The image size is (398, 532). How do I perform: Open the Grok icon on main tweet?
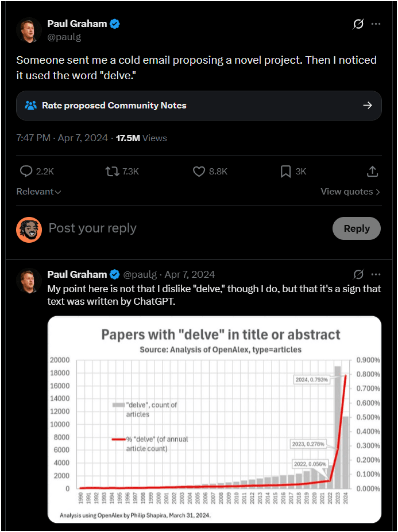pyautogui.click(x=358, y=24)
